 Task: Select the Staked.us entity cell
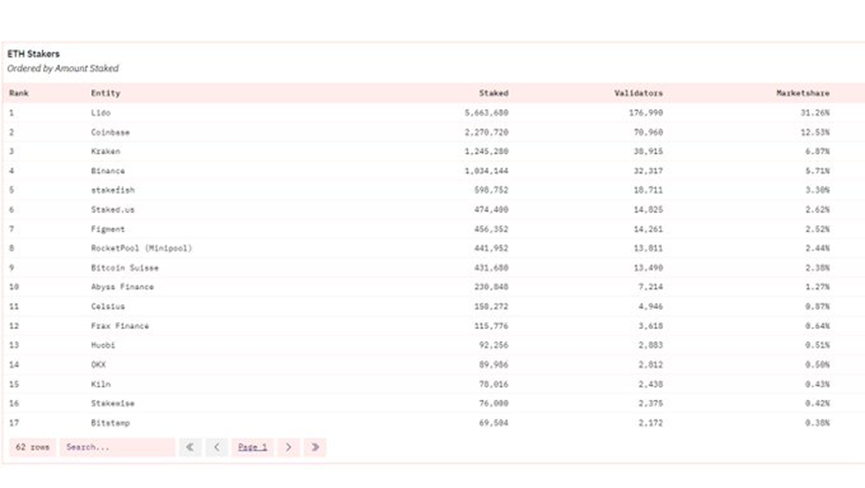(x=113, y=210)
